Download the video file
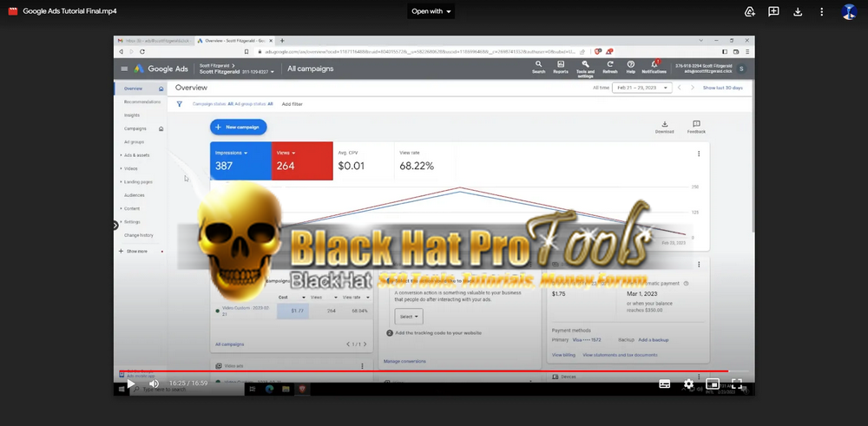Screen dimensions: 868x426 [x=798, y=11]
